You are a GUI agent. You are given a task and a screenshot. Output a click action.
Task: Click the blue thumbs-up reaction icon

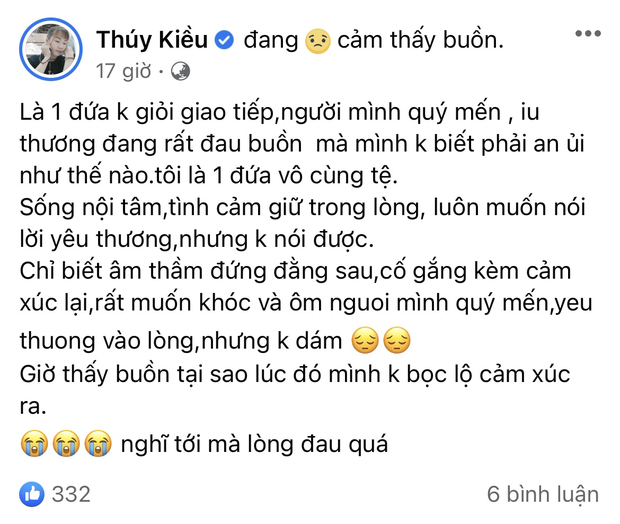pyautogui.click(x=33, y=493)
